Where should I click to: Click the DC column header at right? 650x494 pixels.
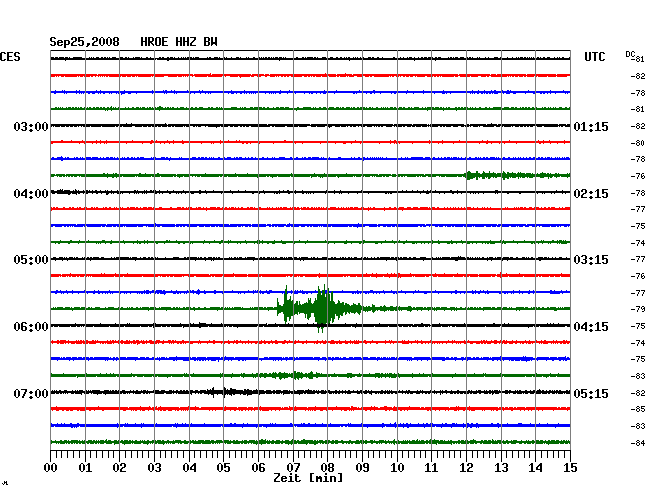(630, 54)
